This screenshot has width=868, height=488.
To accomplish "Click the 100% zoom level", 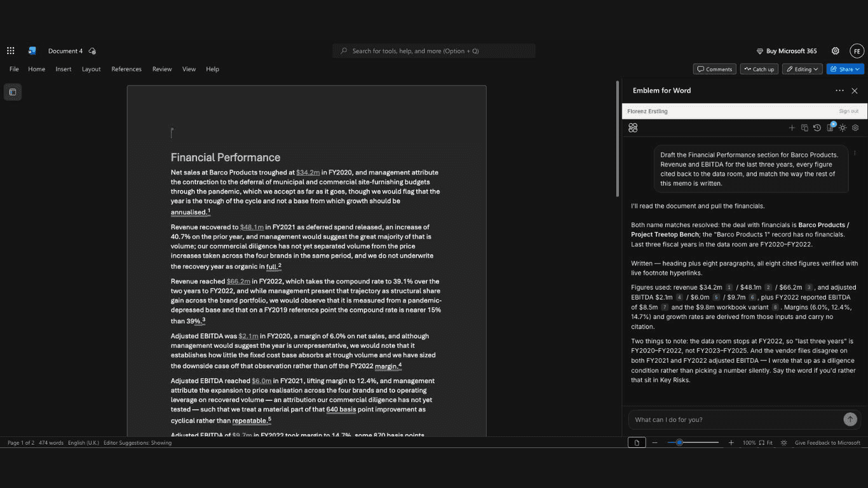I will point(749,443).
